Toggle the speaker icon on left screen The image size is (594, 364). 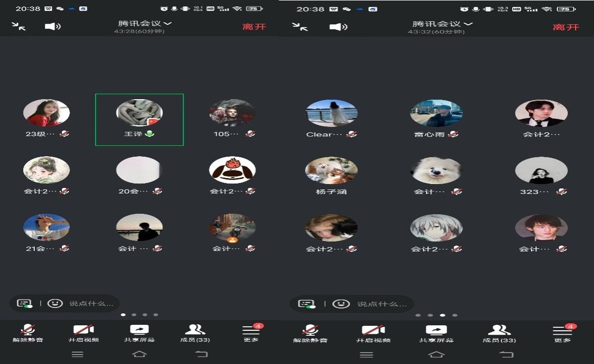click(52, 26)
